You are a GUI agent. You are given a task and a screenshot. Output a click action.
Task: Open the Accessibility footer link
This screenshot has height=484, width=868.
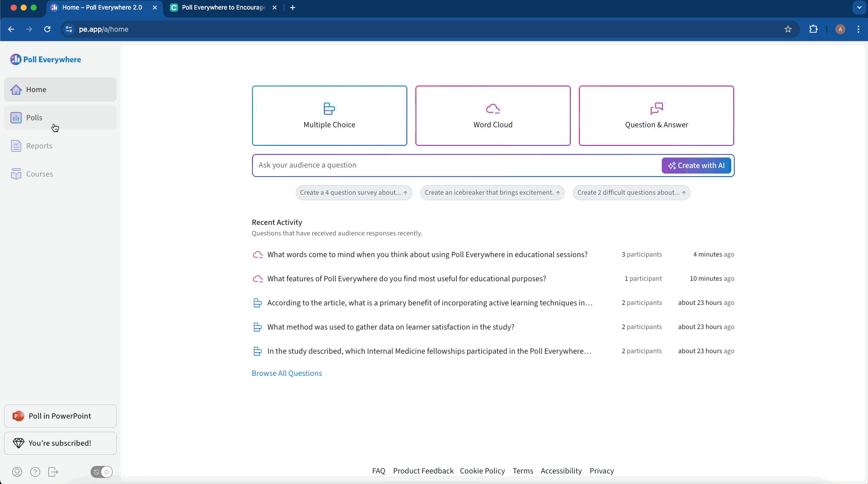click(561, 471)
